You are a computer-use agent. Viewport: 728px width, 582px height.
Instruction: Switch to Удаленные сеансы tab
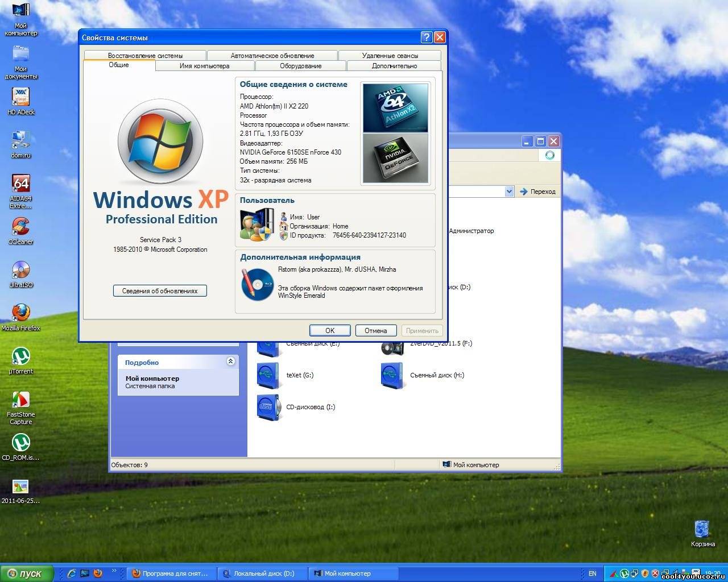point(390,56)
